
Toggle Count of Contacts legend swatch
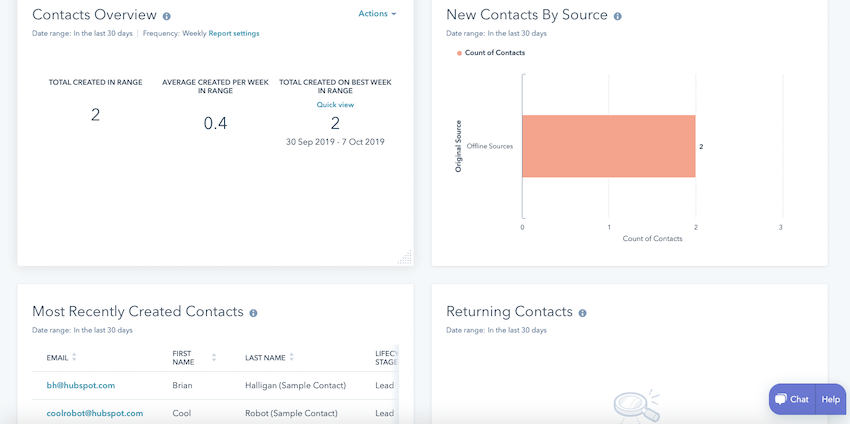click(x=460, y=53)
